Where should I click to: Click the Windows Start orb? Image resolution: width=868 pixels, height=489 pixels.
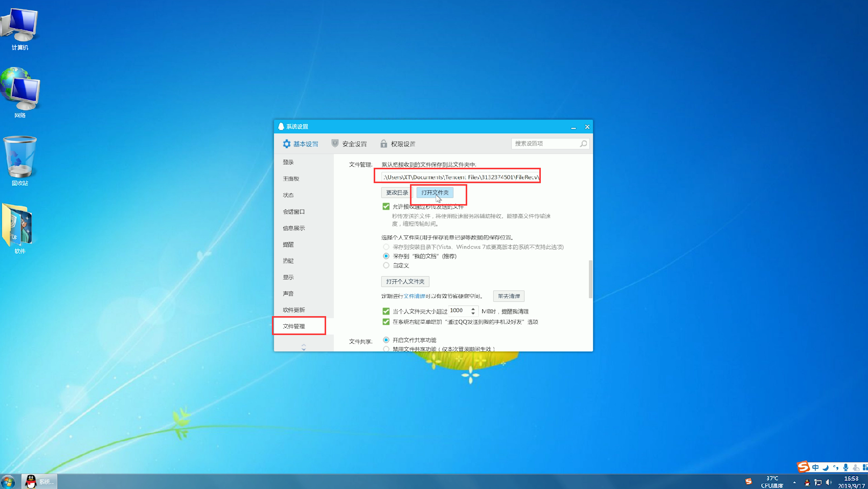pos(8,482)
